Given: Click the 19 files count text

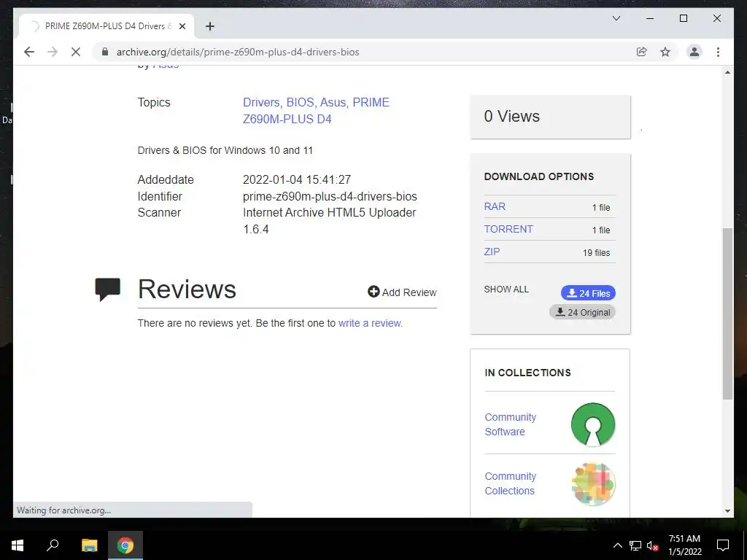Looking at the screenshot, I should tap(596, 253).
